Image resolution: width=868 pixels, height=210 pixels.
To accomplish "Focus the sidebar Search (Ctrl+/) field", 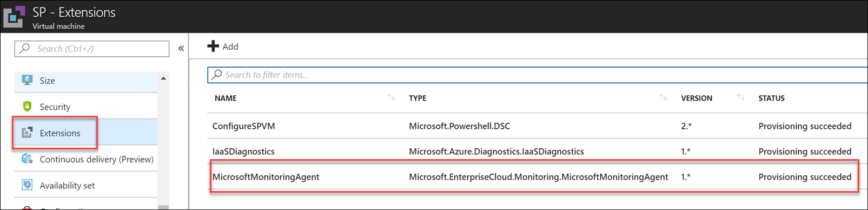I will pos(92,48).
